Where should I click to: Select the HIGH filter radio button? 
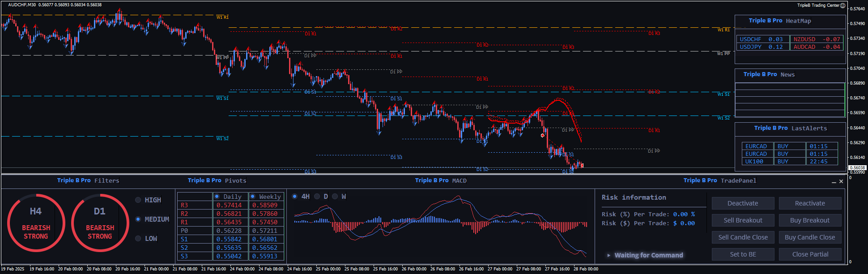(x=138, y=200)
